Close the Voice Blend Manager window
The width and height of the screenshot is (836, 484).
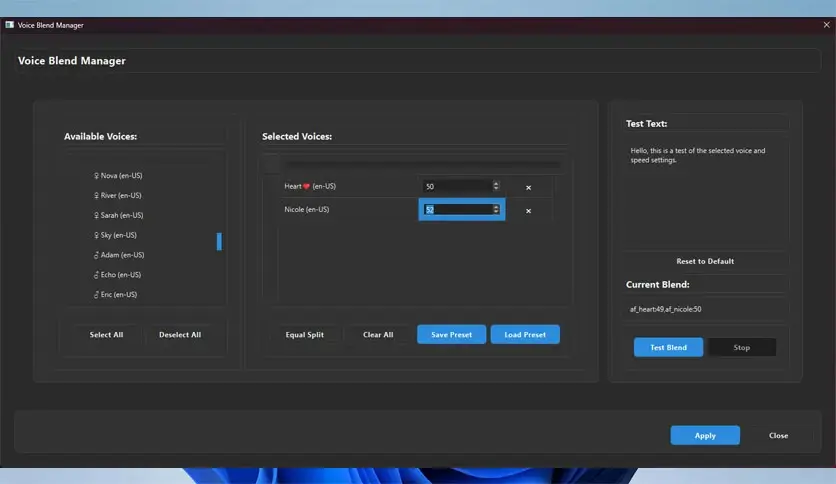826,25
